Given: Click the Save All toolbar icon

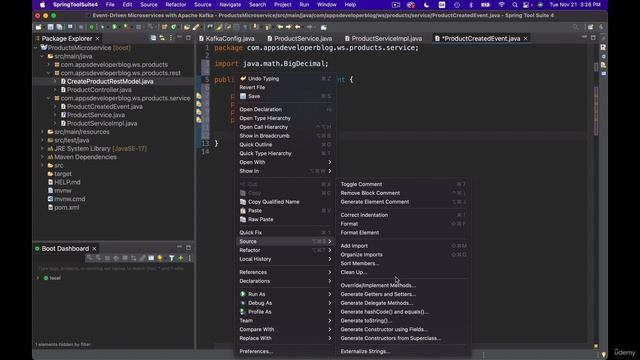Looking at the screenshot, I should point(59,27).
